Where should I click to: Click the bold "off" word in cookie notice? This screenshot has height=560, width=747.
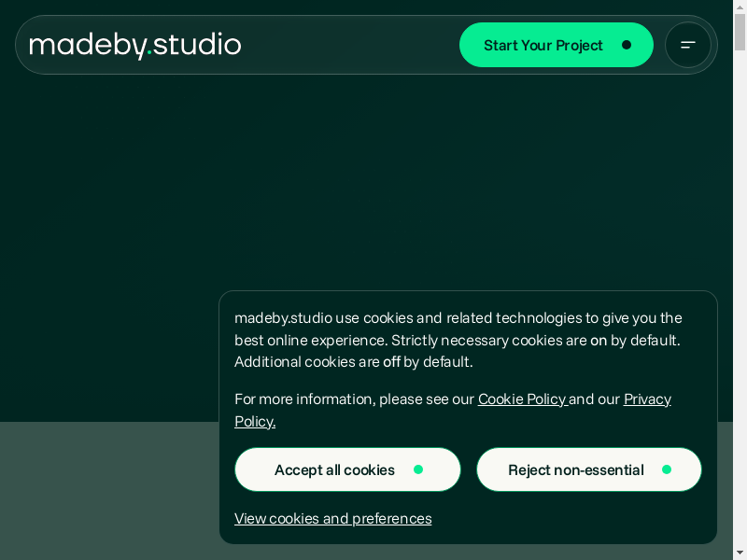(391, 362)
